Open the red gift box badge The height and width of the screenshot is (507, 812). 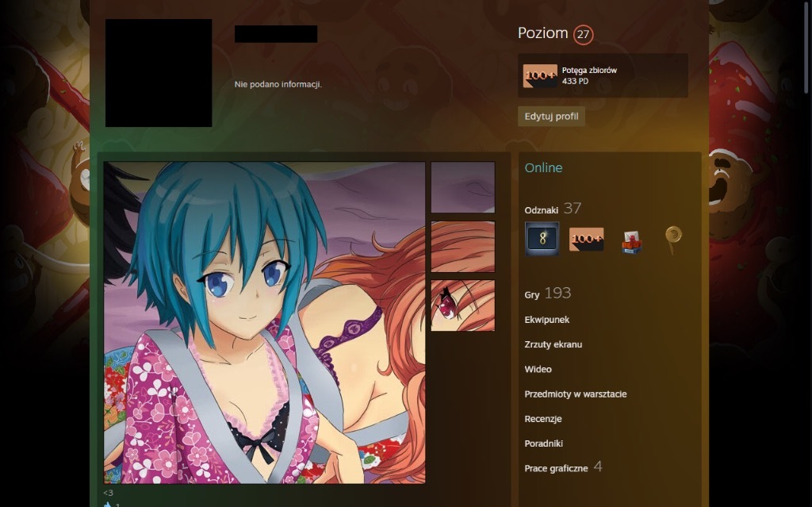(631, 241)
